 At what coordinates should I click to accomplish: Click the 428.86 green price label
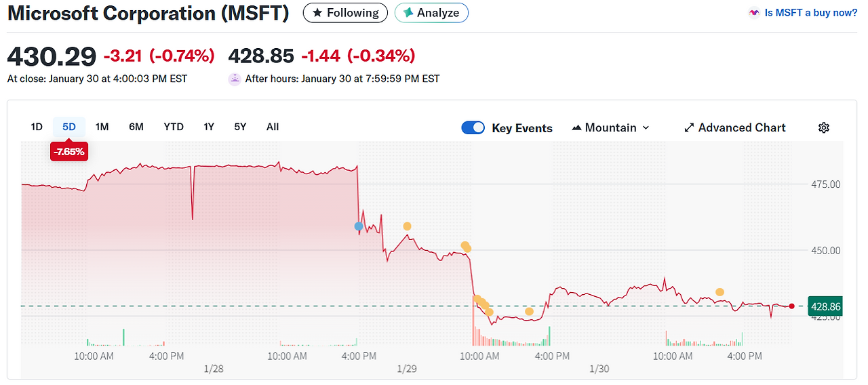[825, 306]
